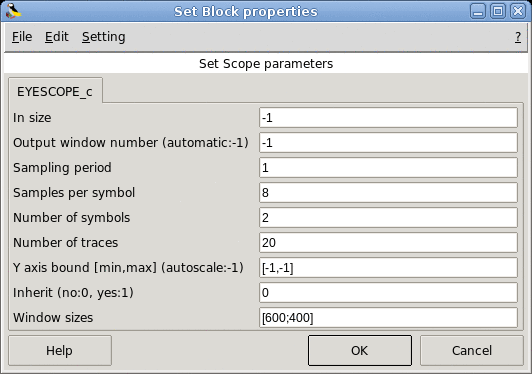The height and width of the screenshot is (374, 532).
Task: Click the Window sizes input box
Action: click(x=388, y=318)
